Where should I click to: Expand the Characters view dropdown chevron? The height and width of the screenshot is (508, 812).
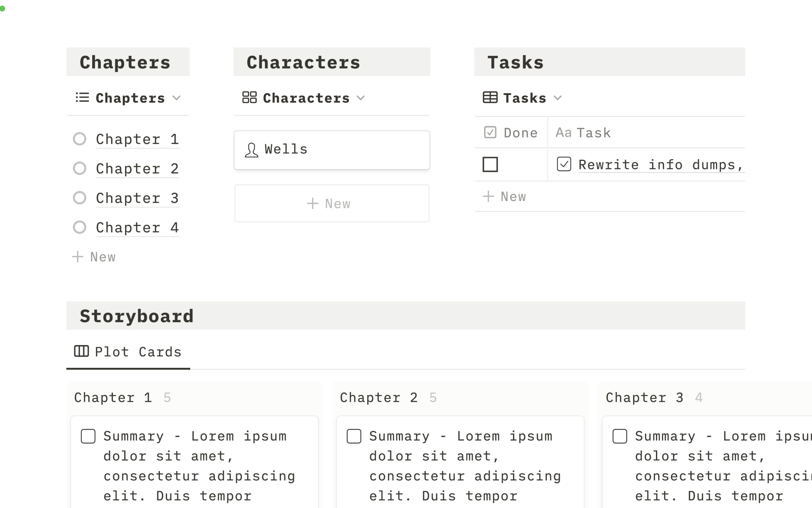(x=361, y=98)
